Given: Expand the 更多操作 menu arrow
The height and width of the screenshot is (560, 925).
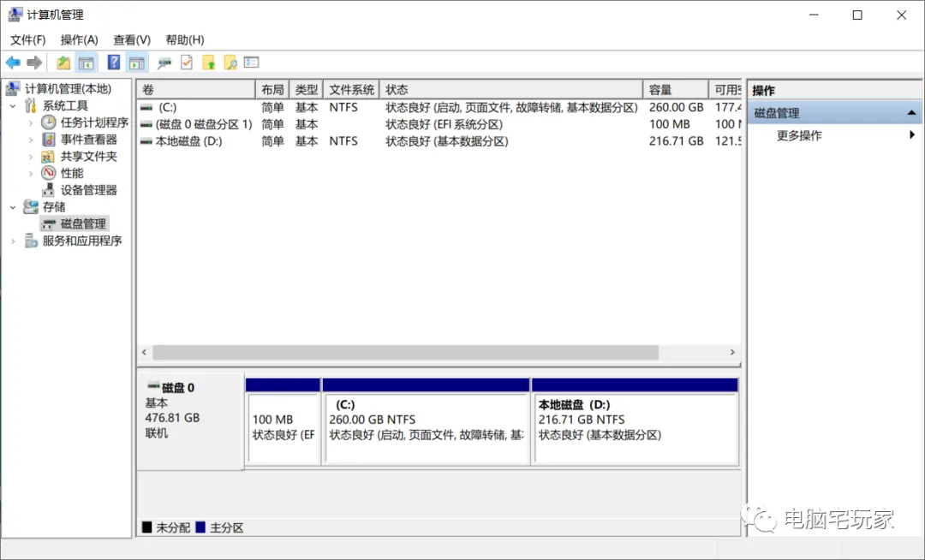Looking at the screenshot, I should coord(912,134).
